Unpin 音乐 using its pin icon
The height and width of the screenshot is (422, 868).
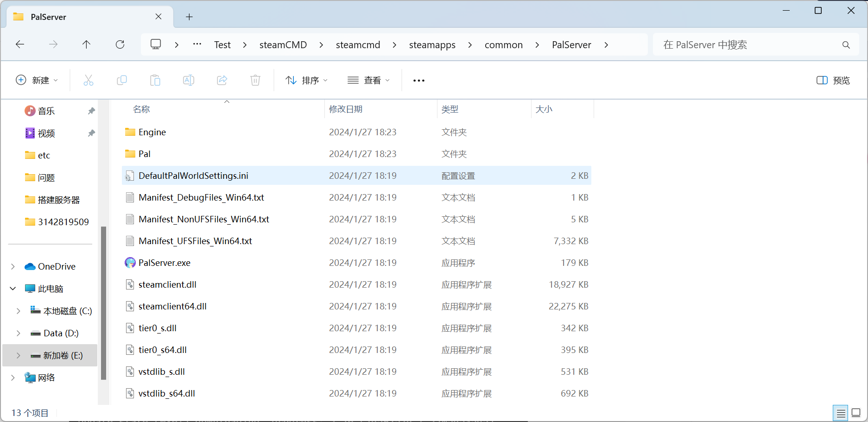[x=91, y=111]
